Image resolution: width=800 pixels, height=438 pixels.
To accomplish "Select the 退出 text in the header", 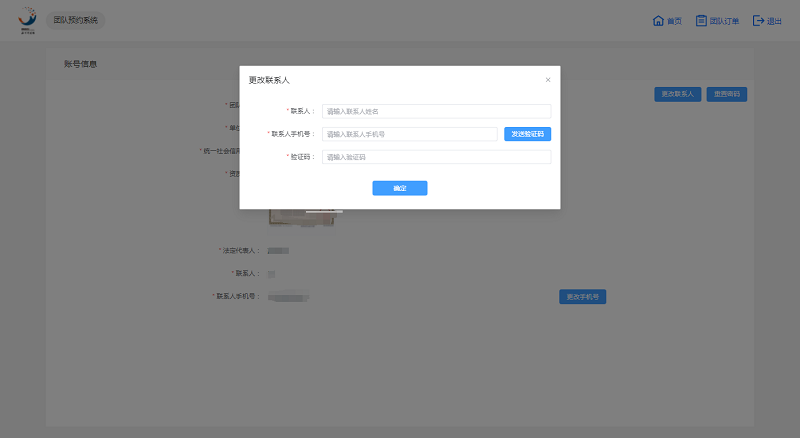I will 774,21.
